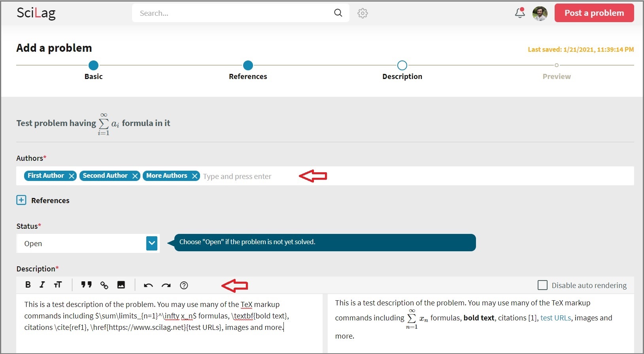The height and width of the screenshot is (354, 644).
Task: Click the SciLag logo
Action: (x=36, y=13)
